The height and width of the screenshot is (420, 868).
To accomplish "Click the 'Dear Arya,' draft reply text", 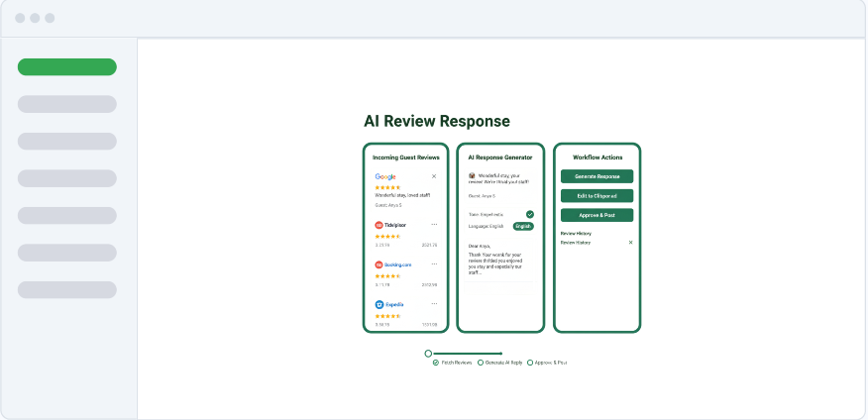I will tap(480, 246).
